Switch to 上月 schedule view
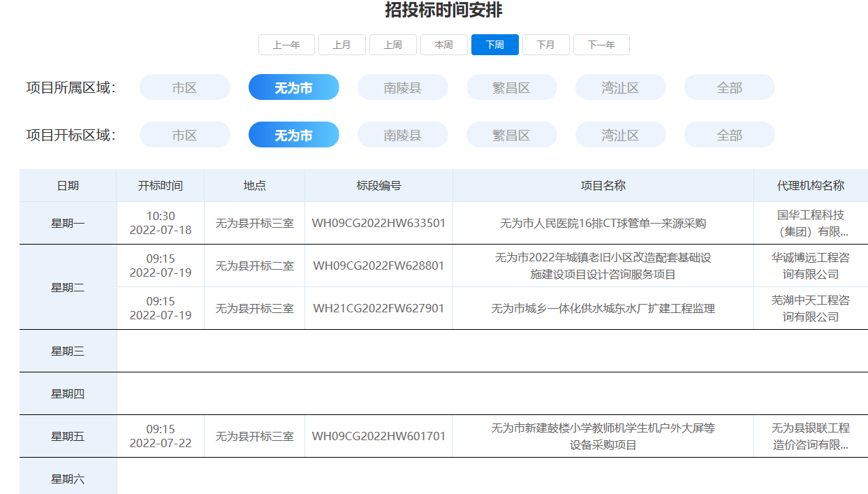This screenshot has width=868, height=494. coord(341,45)
